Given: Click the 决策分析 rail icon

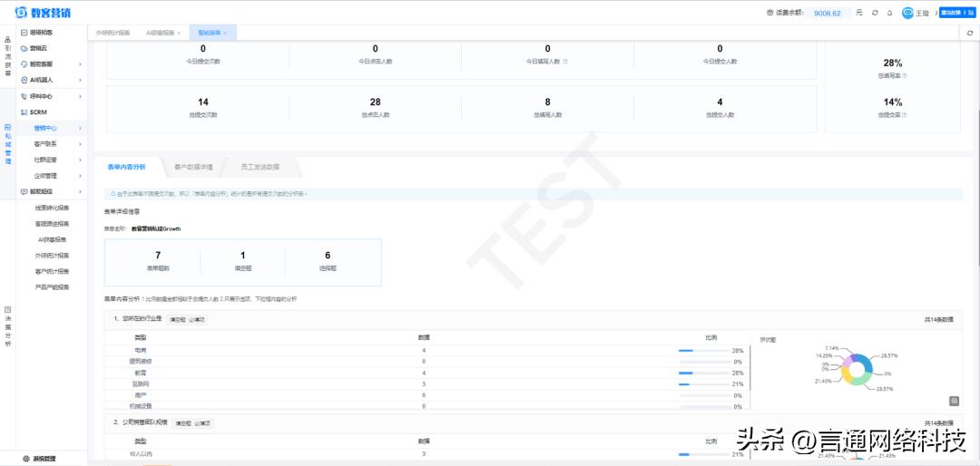Looking at the screenshot, I should point(7,309).
